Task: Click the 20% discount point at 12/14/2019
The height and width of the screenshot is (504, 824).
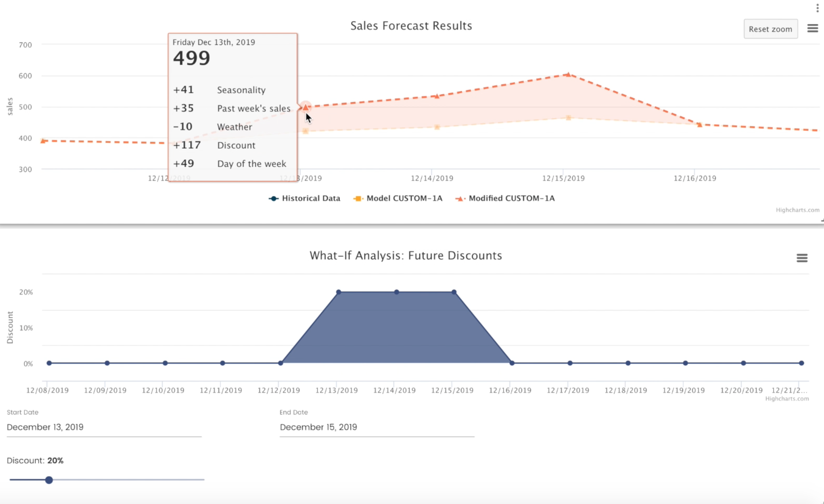Action: pos(396,292)
